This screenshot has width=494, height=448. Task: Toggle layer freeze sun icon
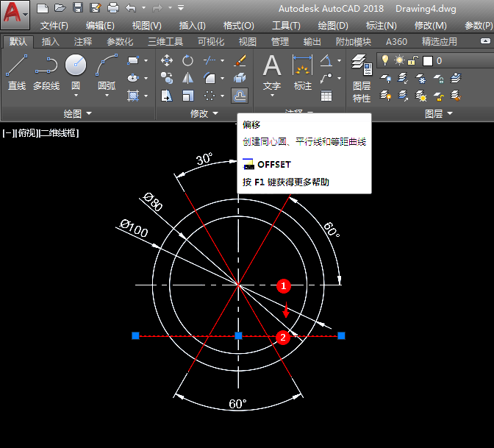tap(399, 60)
